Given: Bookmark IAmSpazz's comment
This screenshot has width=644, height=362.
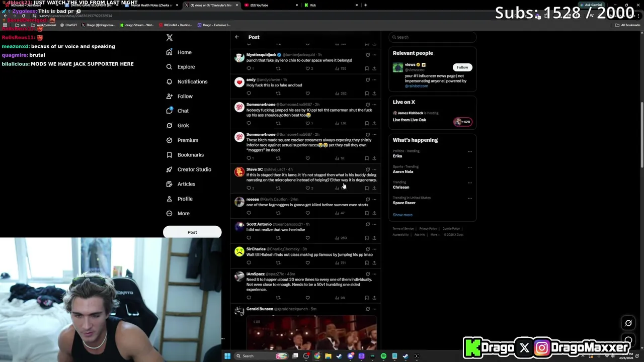Looking at the screenshot, I should 367,298.
